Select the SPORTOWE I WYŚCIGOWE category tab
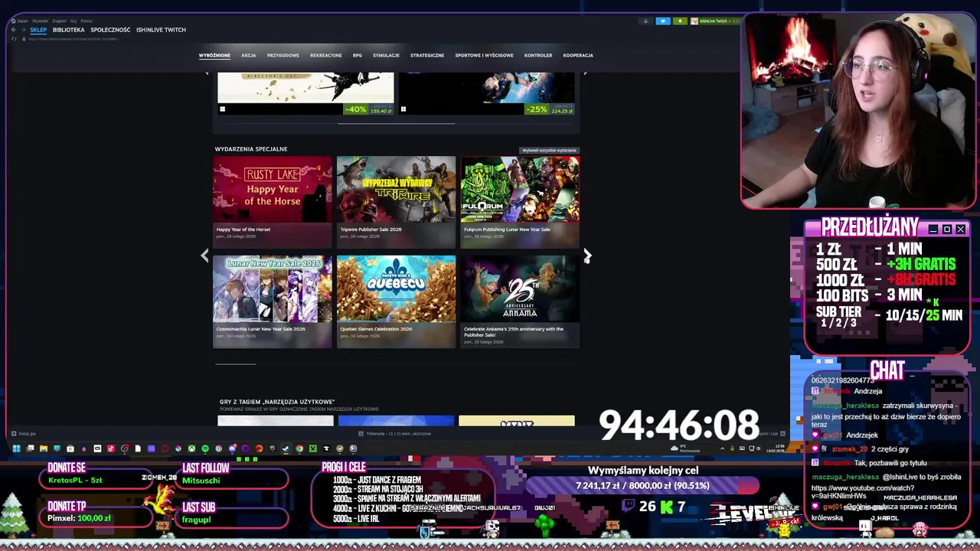 click(x=484, y=55)
